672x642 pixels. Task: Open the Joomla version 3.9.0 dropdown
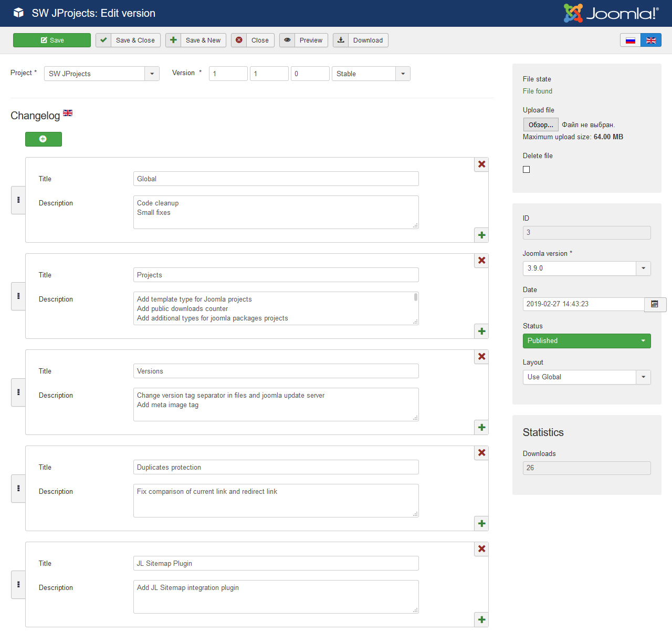587,268
